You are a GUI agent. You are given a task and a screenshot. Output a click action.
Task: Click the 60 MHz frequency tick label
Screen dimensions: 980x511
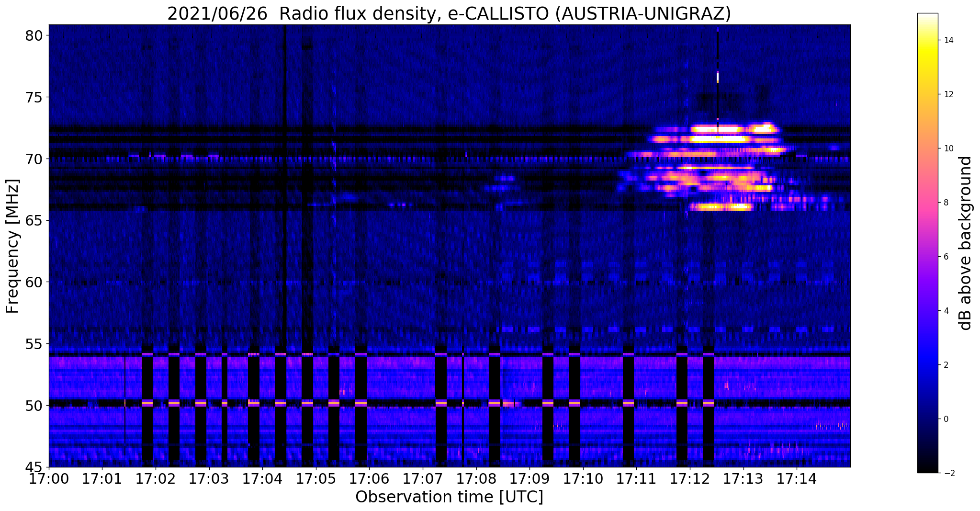click(x=35, y=283)
